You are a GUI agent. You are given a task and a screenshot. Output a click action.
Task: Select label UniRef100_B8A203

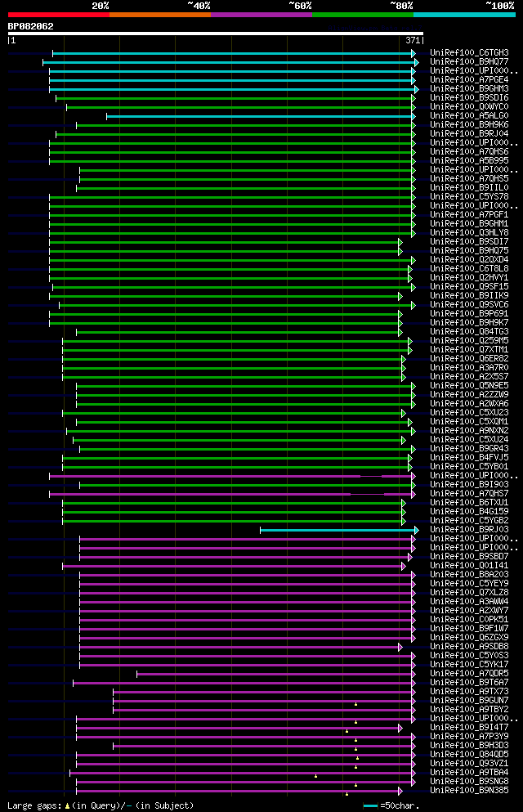(x=469, y=574)
